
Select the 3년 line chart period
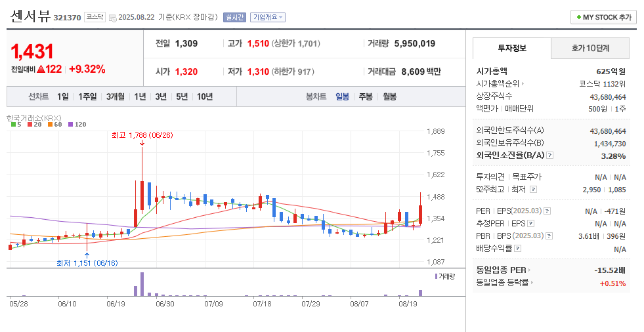[161, 97]
